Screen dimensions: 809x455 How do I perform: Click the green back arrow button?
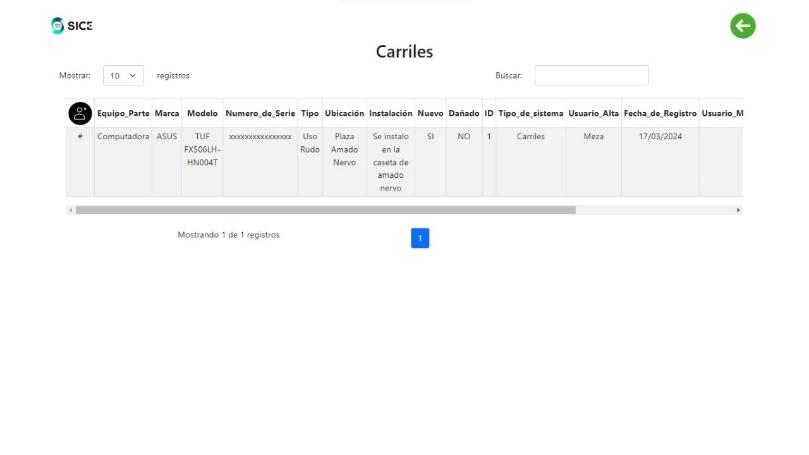pos(742,26)
